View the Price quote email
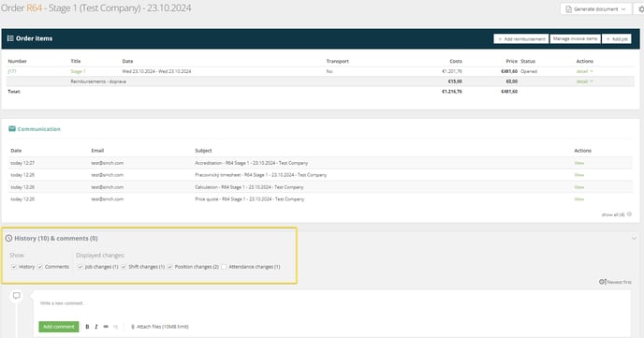The width and height of the screenshot is (644, 338). point(578,199)
